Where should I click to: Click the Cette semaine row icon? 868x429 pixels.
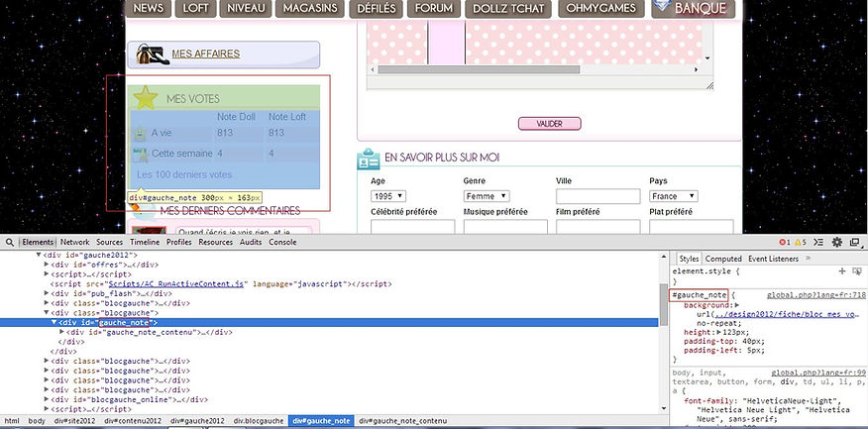click(x=140, y=155)
